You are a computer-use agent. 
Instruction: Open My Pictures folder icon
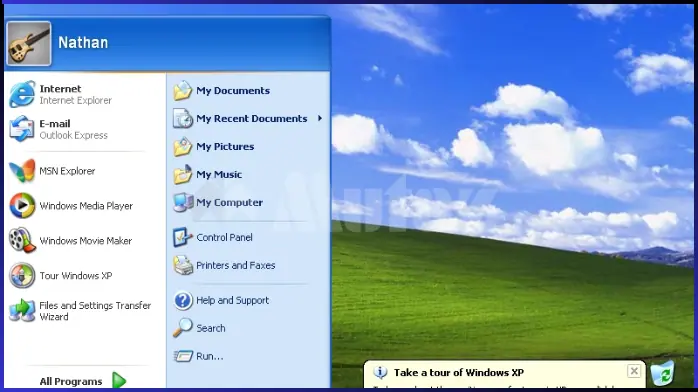coord(183,146)
